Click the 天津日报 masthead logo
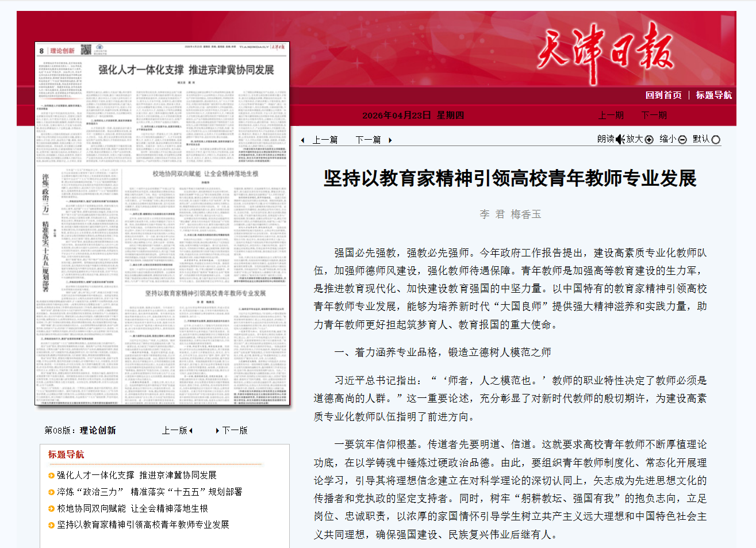The width and height of the screenshot is (756, 548). tap(605, 51)
